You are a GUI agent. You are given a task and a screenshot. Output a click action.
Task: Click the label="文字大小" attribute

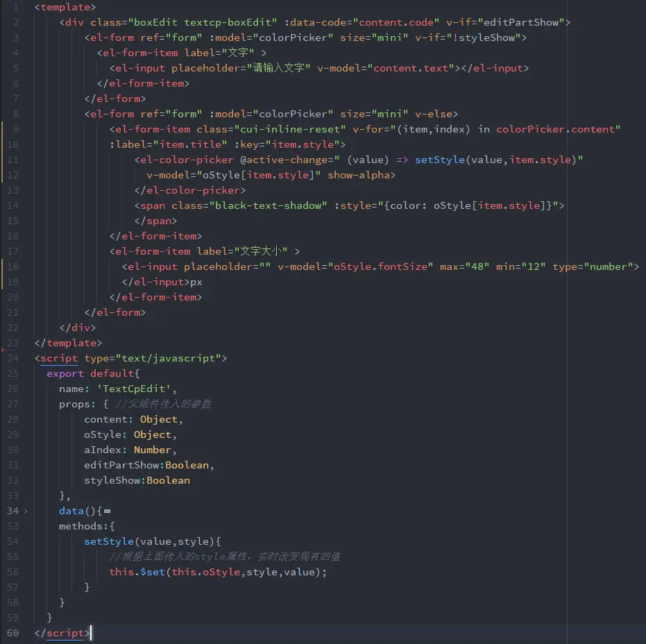pyautogui.click(x=242, y=251)
